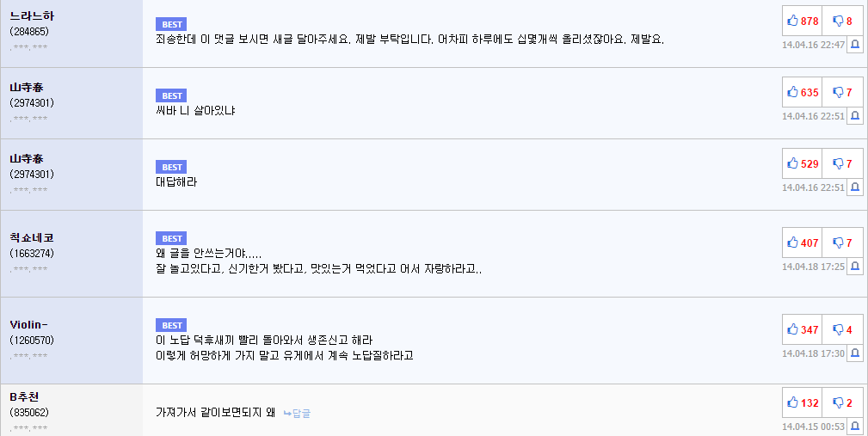Click bell icon beside 14.04.15 00:53 timestamp
Viewport: 868px width, 436px height.
855,427
